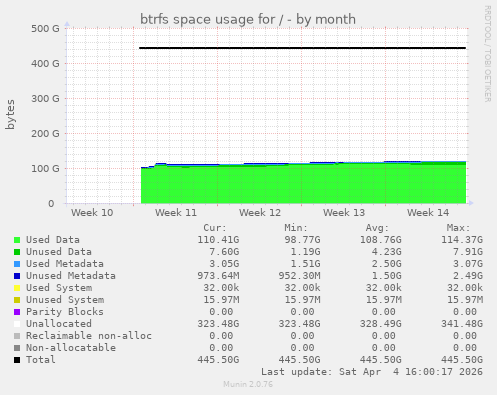Click the 'Used System' legend label
Viewport: 497px width, 395px height.
[x=59, y=288]
